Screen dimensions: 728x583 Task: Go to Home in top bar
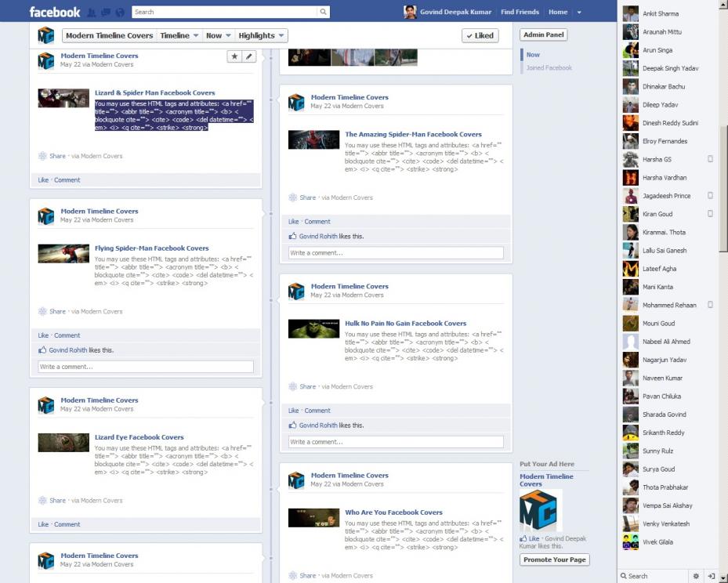pos(558,12)
